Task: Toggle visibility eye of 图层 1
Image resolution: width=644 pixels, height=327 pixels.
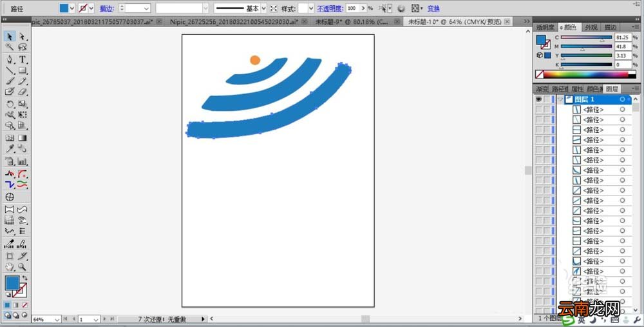Action: point(538,99)
